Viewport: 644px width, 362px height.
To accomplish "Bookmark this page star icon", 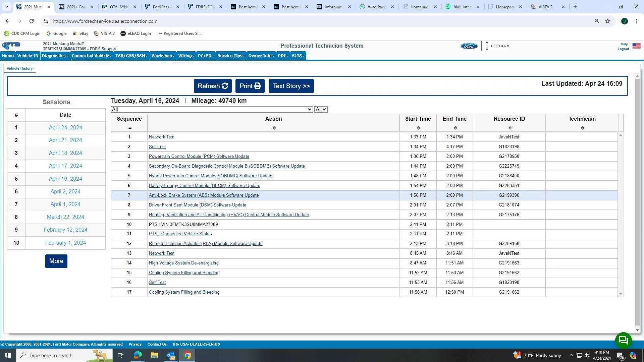I will click(607, 21).
